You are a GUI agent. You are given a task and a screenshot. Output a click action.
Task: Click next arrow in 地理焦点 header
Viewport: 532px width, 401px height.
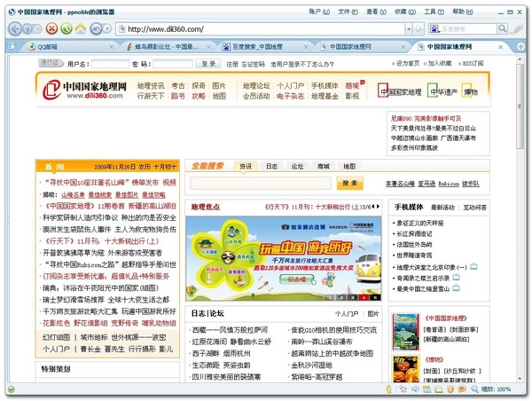pyautogui.click(x=378, y=207)
